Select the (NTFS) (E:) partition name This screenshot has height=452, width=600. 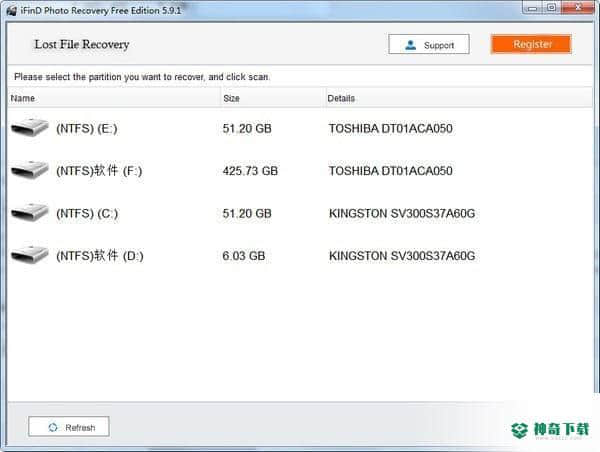click(x=87, y=128)
